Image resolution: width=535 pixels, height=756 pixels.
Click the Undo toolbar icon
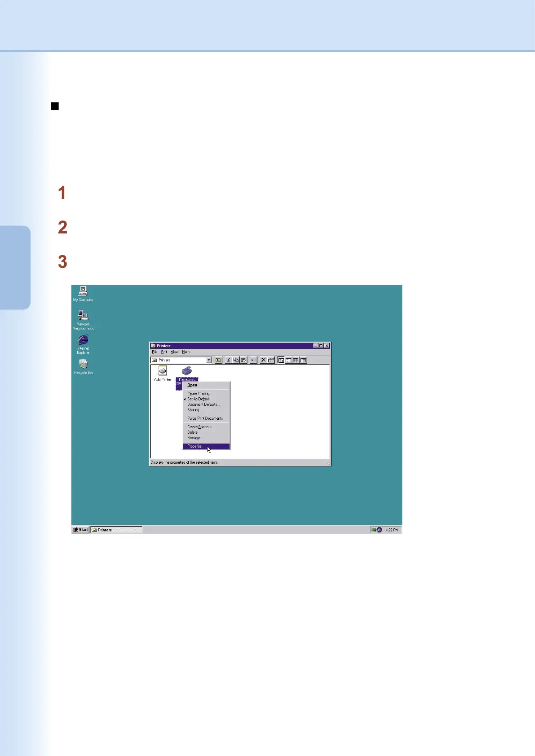(x=253, y=360)
